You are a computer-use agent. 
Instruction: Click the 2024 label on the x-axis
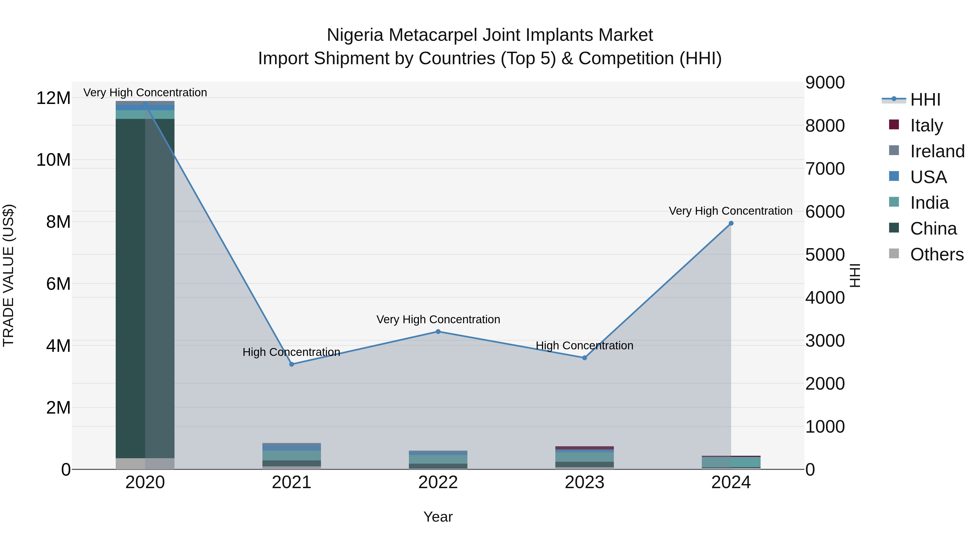click(x=731, y=482)
